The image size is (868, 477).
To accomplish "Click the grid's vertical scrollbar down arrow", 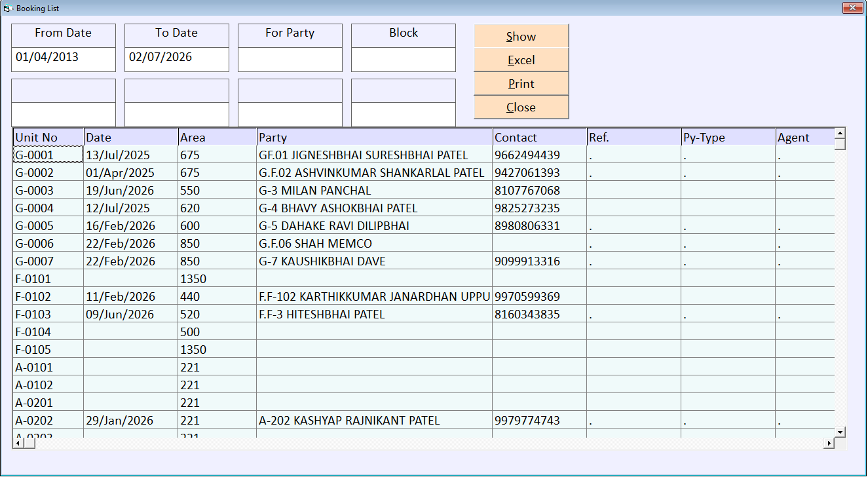I will [840, 431].
